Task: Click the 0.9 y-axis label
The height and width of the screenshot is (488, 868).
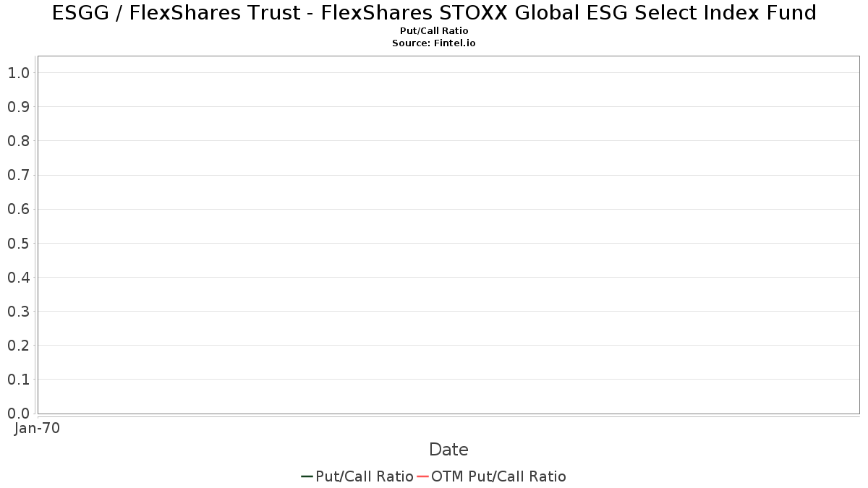Action: coord(18,107)
